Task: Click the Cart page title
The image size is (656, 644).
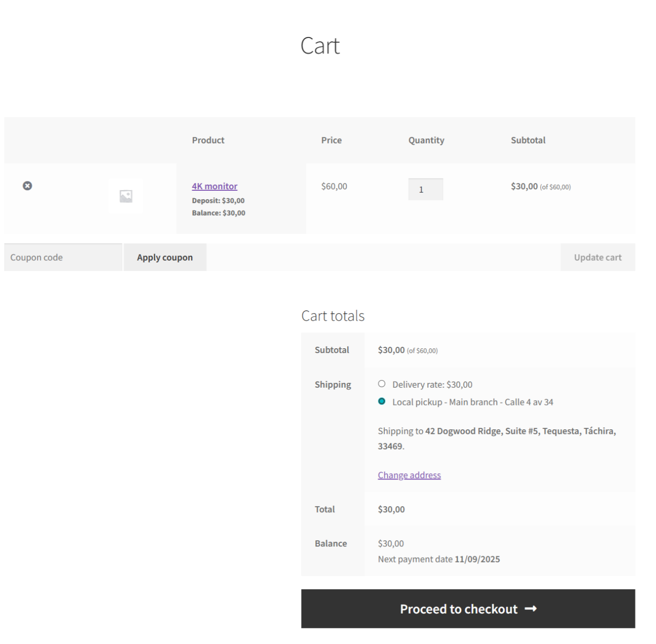Action: click(320, 46)
